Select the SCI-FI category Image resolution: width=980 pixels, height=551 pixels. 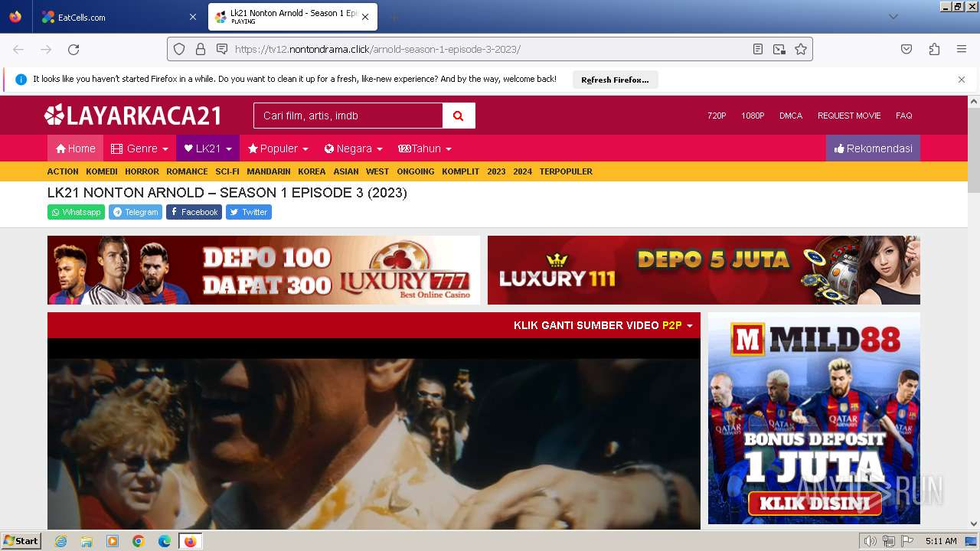pos(227,171)
